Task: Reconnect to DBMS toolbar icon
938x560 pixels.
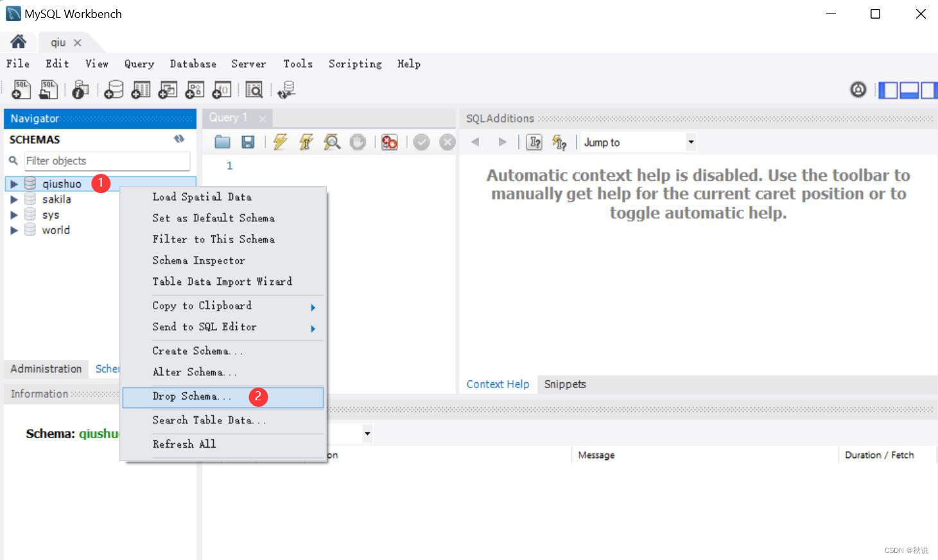Action: (286, 90)
